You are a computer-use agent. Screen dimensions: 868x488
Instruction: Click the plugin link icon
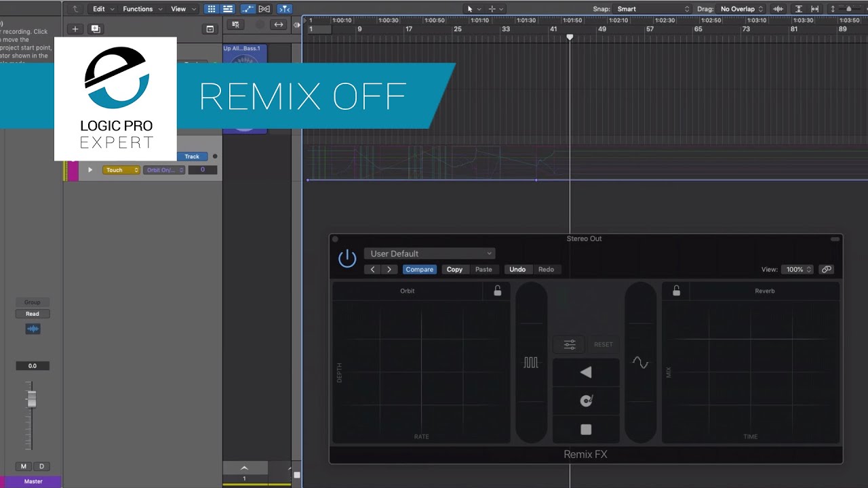tap(826, 269)
